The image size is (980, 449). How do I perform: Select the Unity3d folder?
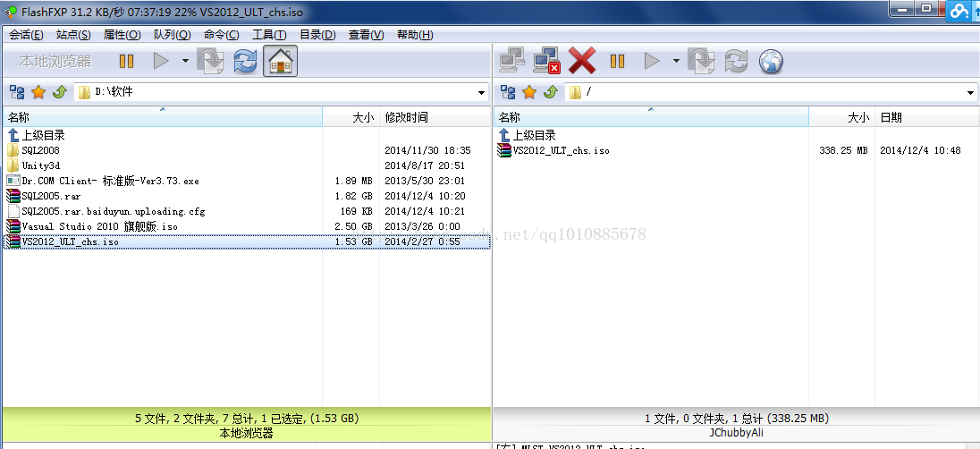point(34,165)
